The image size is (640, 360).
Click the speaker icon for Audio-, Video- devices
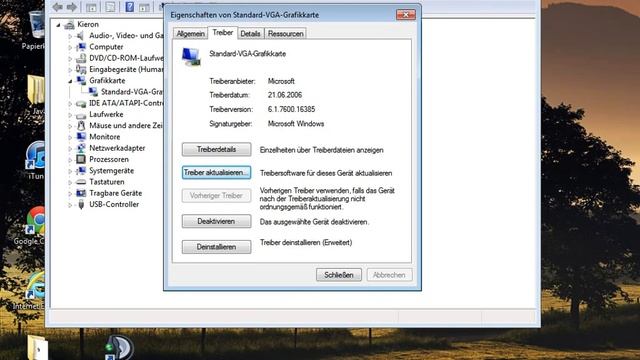pos(81,36)
